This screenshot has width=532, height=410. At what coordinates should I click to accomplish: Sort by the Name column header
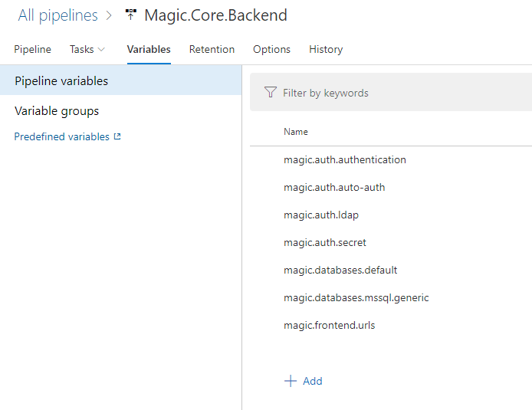click(x=296, y=132)
